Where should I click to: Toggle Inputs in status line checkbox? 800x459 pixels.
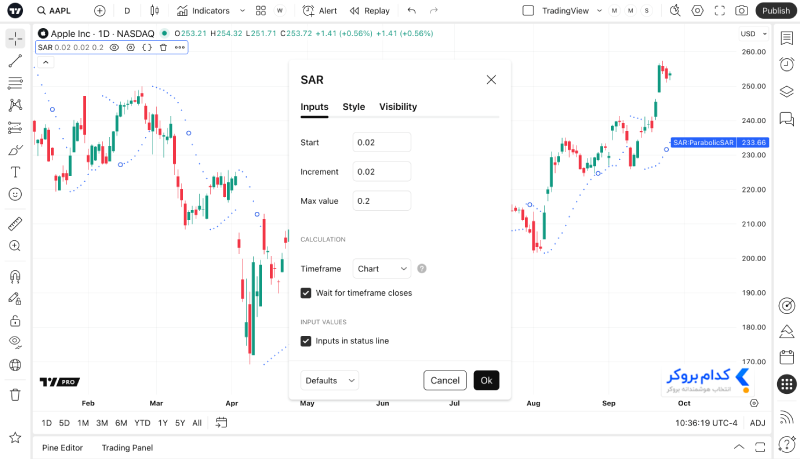306,341
